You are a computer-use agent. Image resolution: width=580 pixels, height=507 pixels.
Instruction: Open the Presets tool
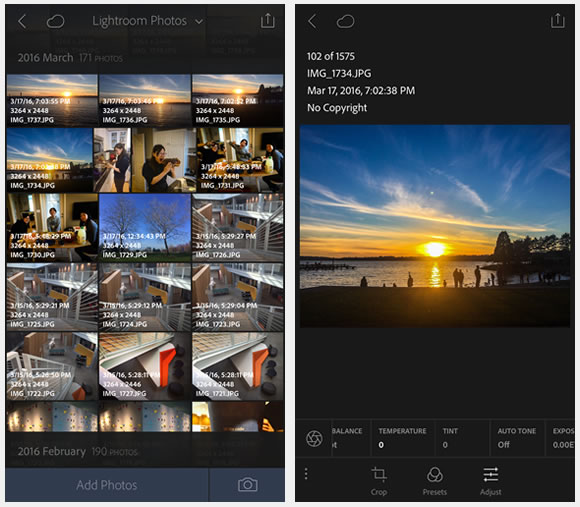click(x=435, y=481)
